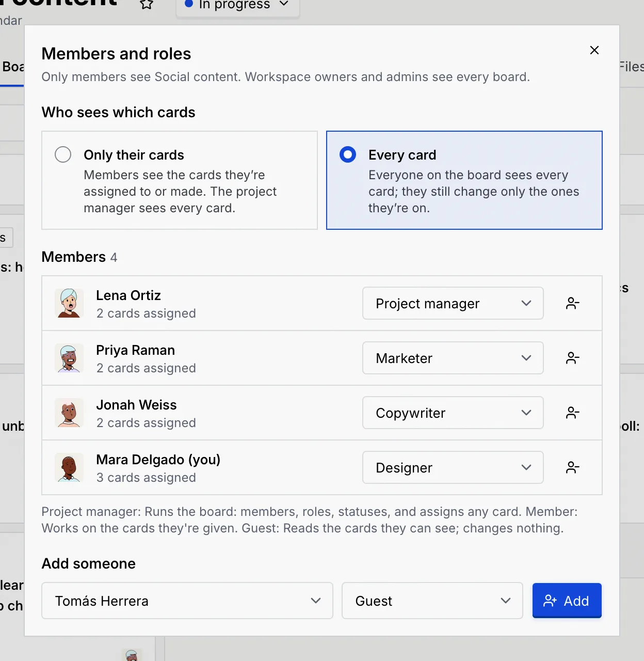
Task: Open Priya Raman's Marketer role dropdown
Action: coord(453,358)
